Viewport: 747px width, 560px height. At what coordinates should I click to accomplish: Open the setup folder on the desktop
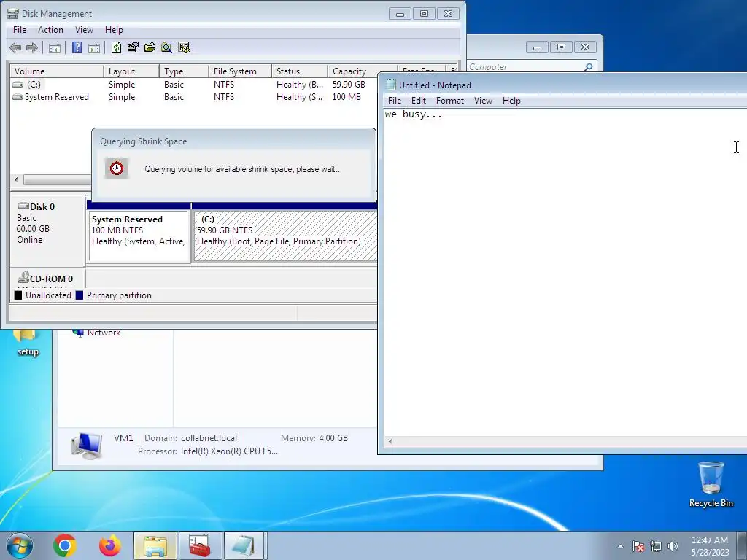point(27,343)
